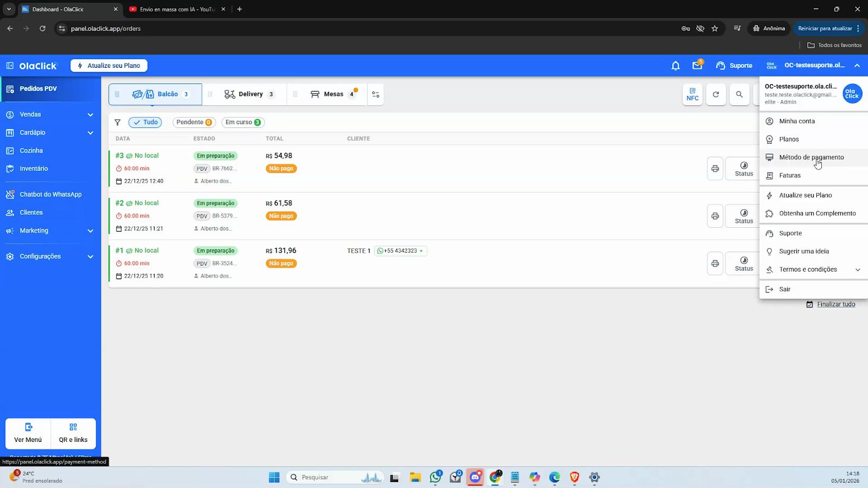Image resolution: width=868 pixels, height=488 pixels.
Task: Toggle the Em curso filter chip
Action: pos(242,123)
